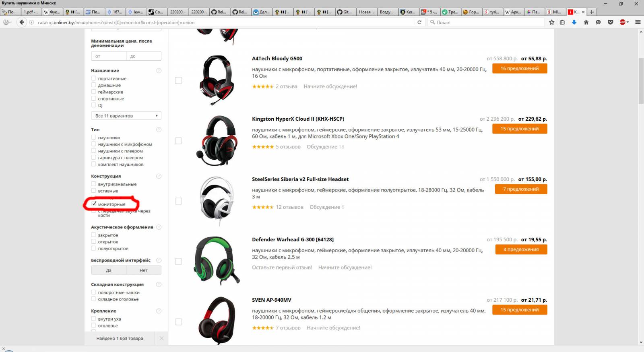Image resolution: width=644 pixels, height=352 pixels.
Task: Switch to the 1.pdf tab
Action: tap(31, 12)
